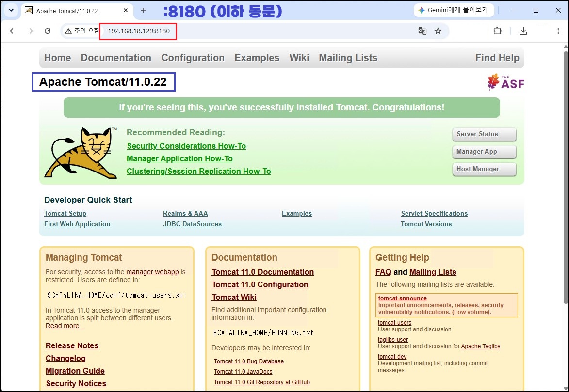This screenshot has height=392, width=569.
Task: Open the Tomcat Versions link
Action: point(426,224)
